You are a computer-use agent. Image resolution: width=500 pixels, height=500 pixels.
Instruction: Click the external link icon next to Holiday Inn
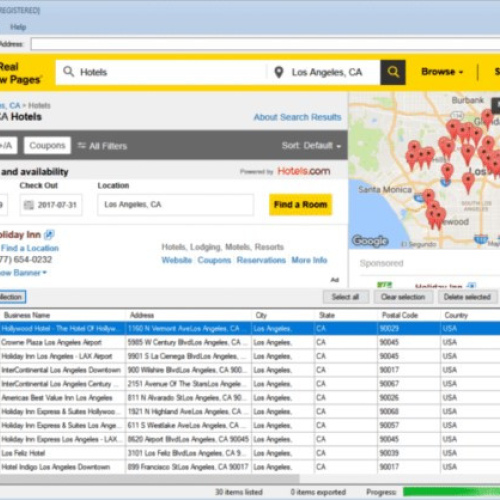pos(49,235)
